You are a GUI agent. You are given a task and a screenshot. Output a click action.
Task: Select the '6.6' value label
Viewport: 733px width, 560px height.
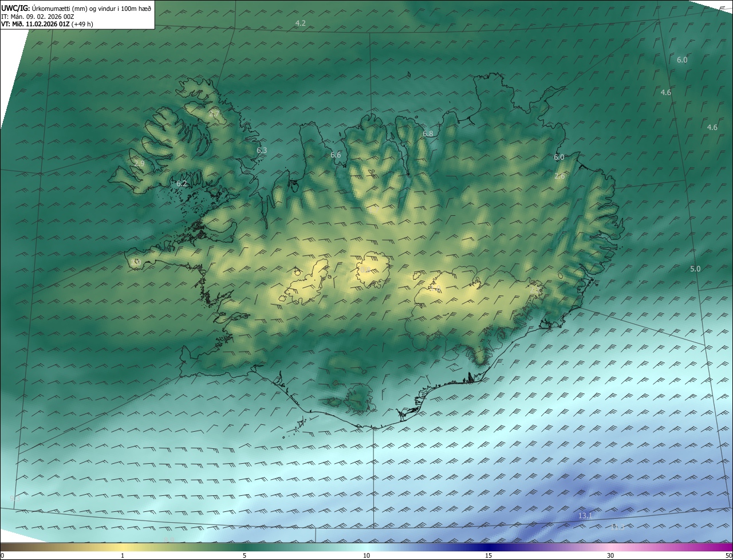[336, 155]
